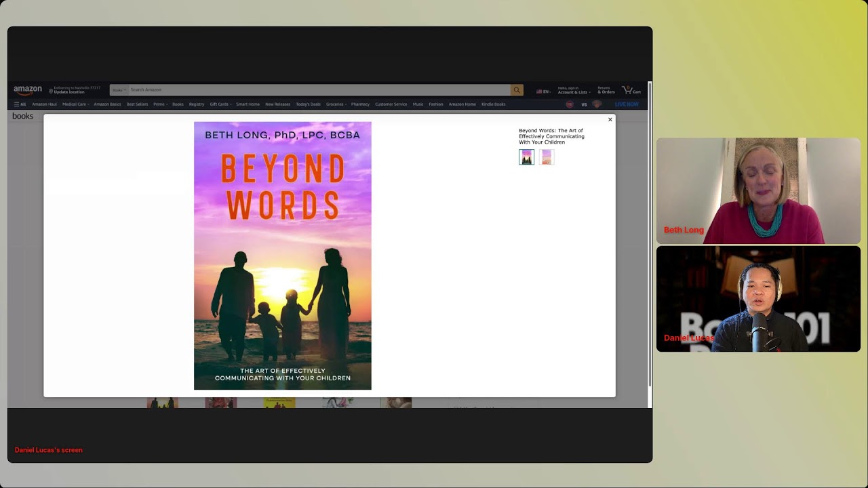Expand the Groceries menu
Image resolution: width=868 pixels, height=488 pixels.
(336, 104)
